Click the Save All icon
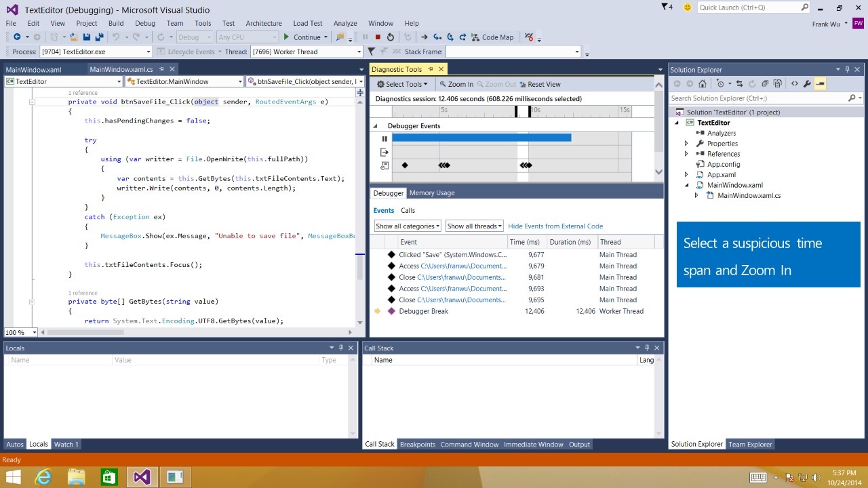The image size is (868, 488). tap(99, 37)
